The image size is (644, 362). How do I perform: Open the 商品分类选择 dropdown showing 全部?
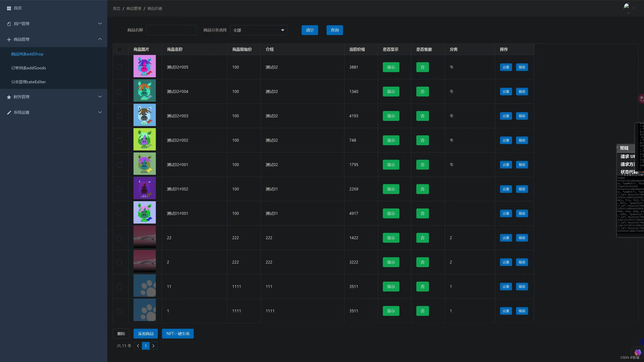click(259, 30)
